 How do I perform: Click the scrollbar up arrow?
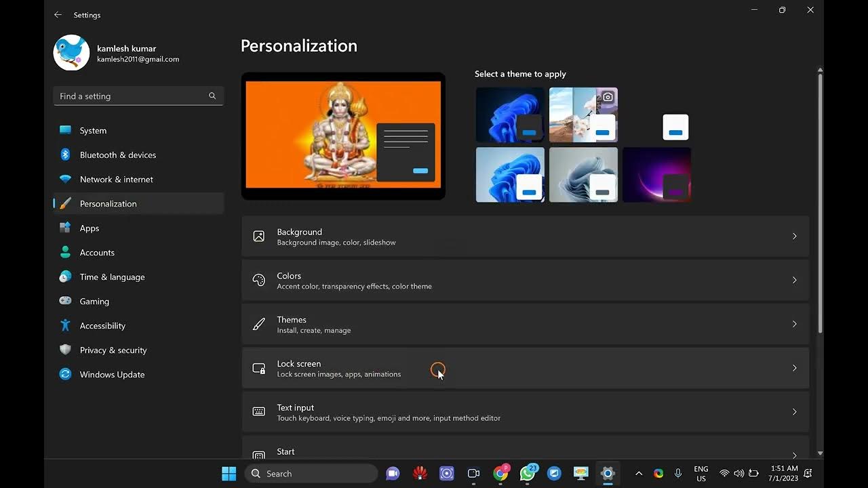click(820, 70)
